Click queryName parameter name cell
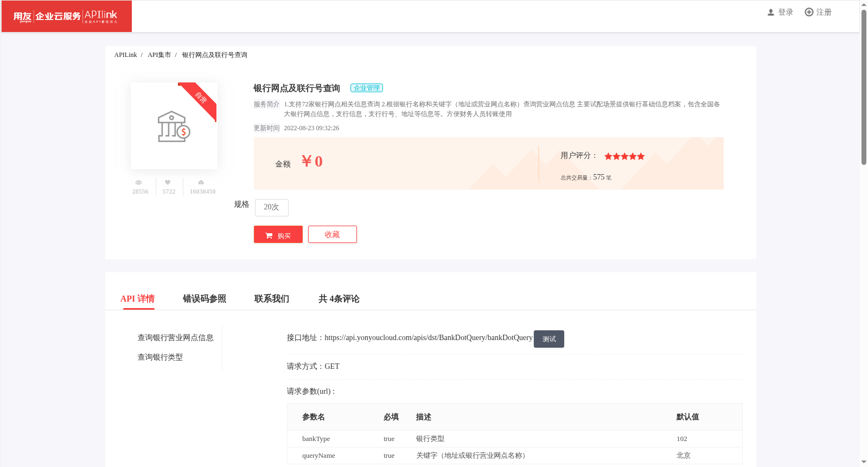This screenshot has height=467, width=868. coord(318,456)
